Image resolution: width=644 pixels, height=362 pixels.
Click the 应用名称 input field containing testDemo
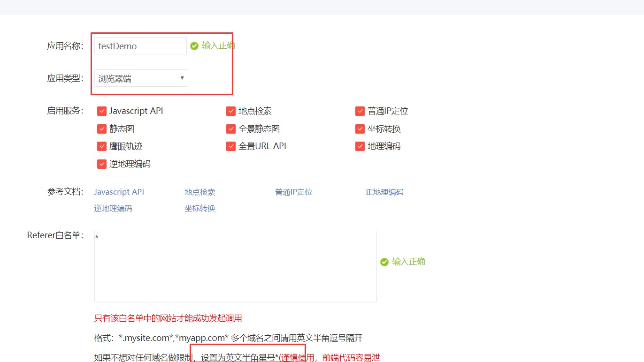tap(140, 46)
